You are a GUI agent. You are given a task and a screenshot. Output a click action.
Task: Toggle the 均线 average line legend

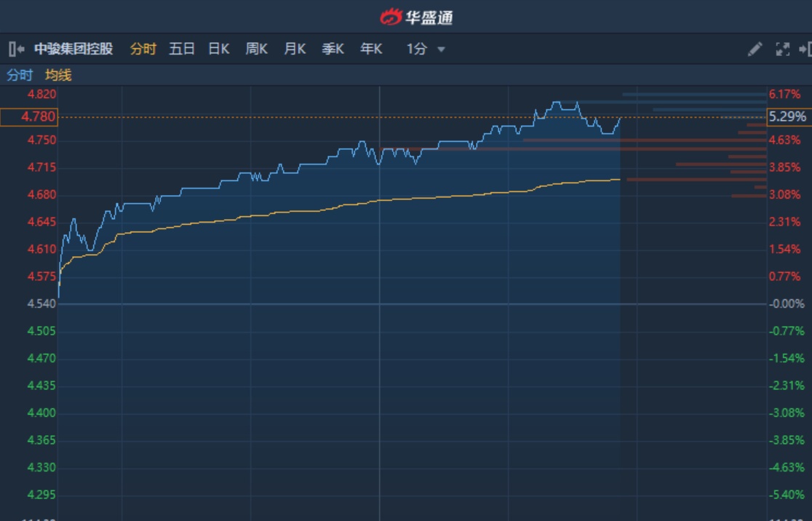coord(58,75)
